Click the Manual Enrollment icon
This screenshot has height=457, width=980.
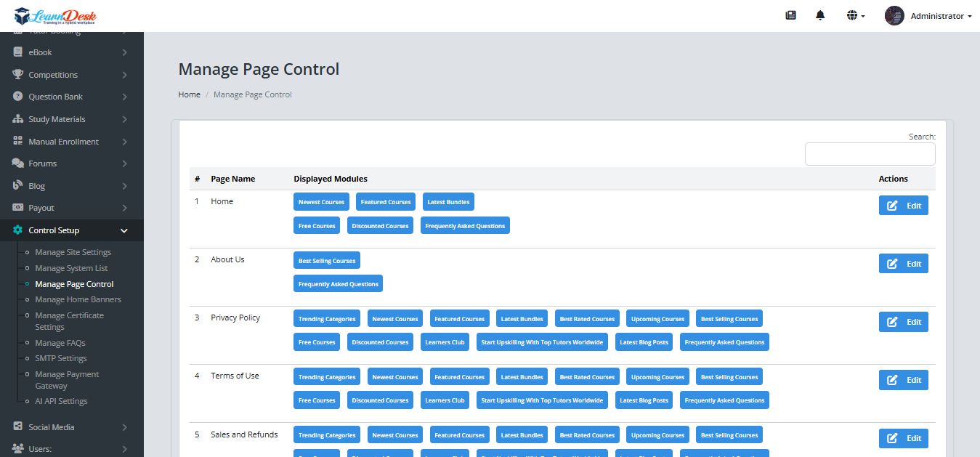coord(18,142)
